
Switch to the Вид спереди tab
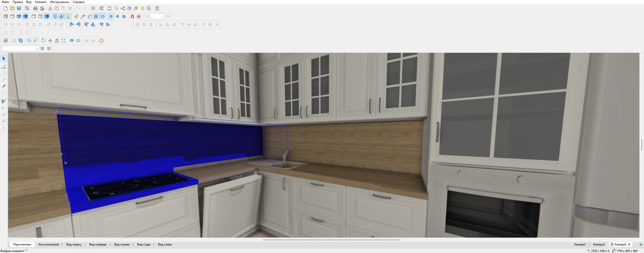coord(98,244)
